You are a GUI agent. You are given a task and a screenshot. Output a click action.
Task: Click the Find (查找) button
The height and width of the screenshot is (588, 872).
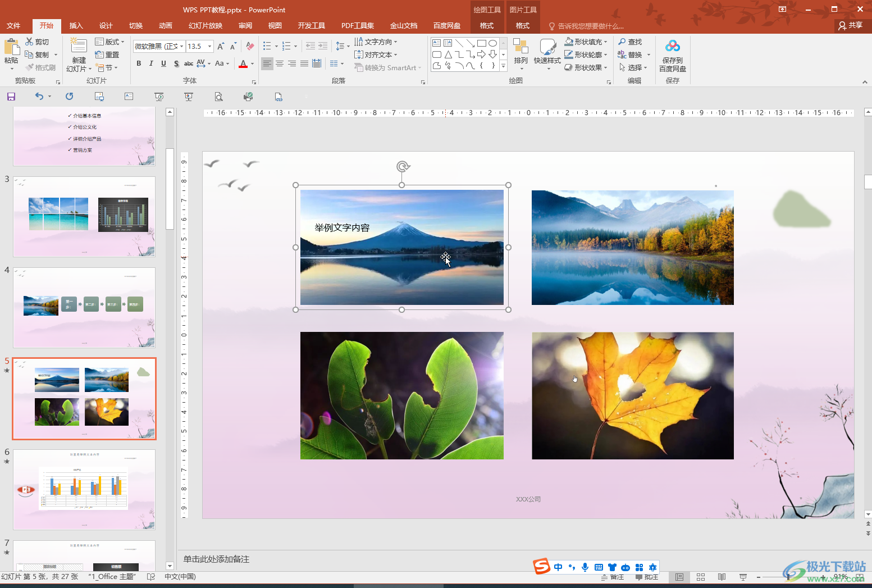[630, 42]
